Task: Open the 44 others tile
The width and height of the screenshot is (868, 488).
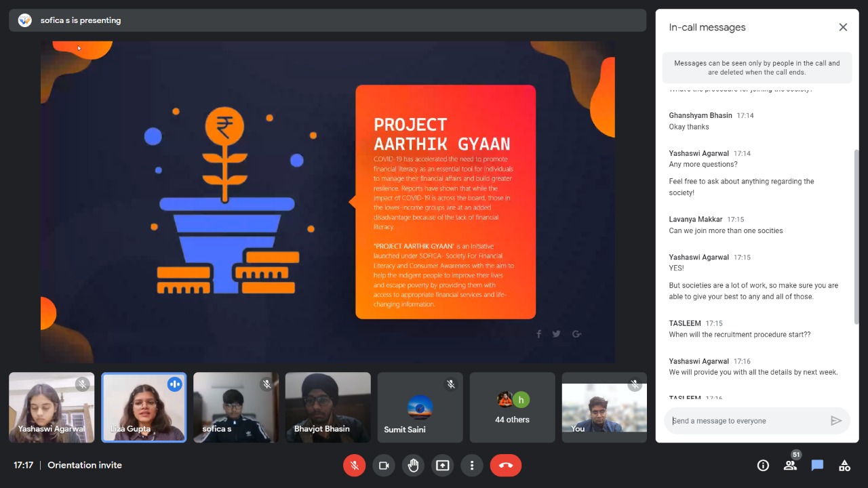Action: click(512, 407)
